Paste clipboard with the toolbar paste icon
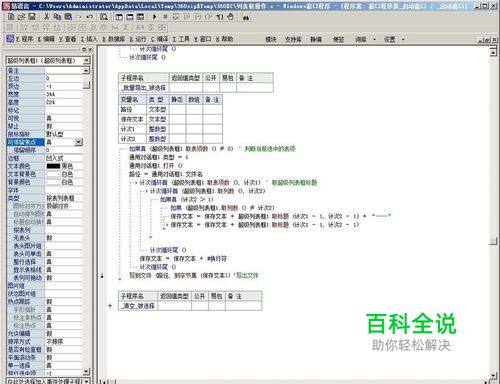 [x=68, y=17]
